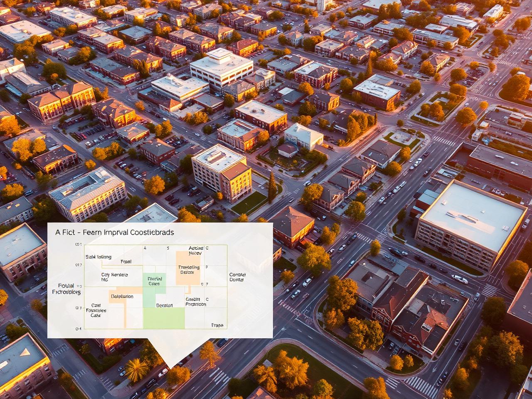This screenshot has height=399, width=532.
Task: Select the "Dalstarion" orange region marker
Action: (122, 297)
